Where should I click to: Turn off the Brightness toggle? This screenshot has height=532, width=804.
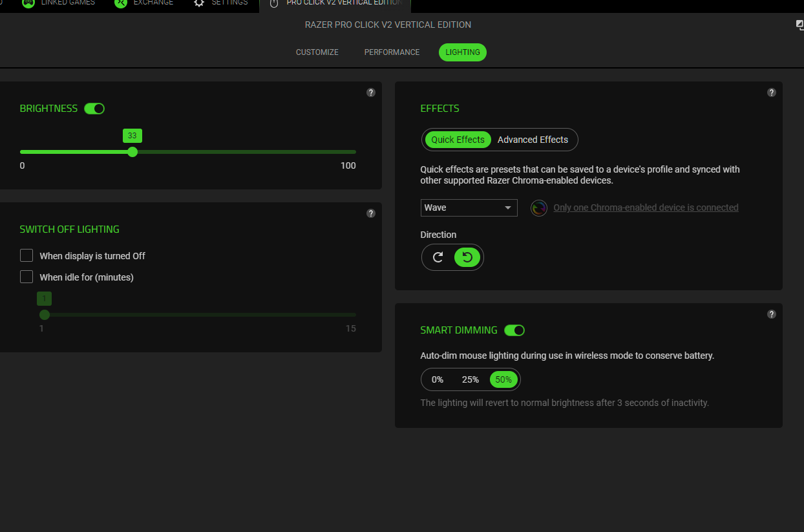click(94, 109)
